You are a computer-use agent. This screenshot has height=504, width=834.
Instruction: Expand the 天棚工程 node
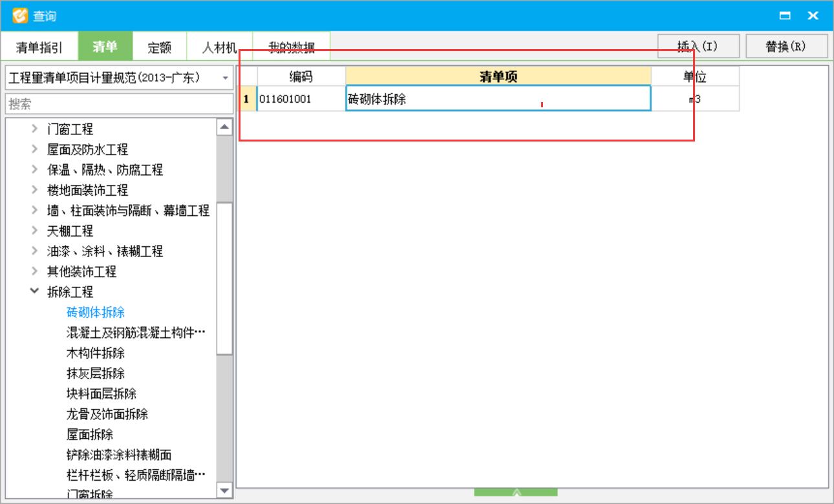[34, 231]
